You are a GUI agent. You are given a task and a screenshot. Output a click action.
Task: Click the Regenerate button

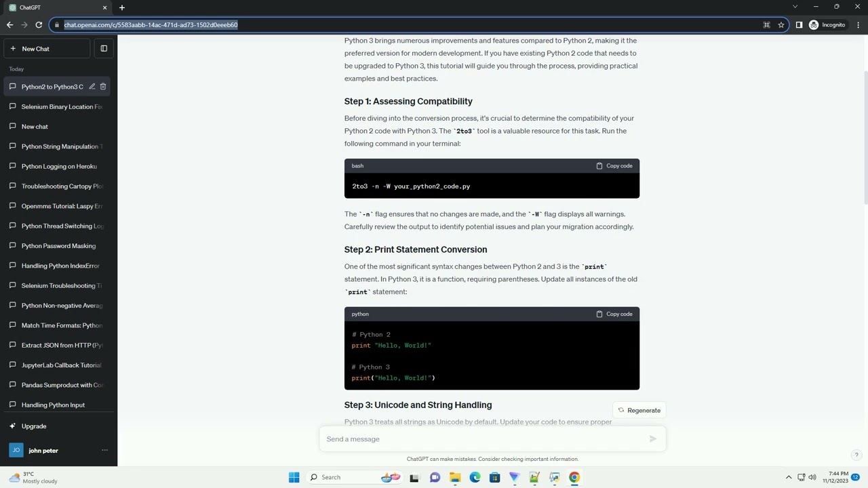(x=639, y=410)
